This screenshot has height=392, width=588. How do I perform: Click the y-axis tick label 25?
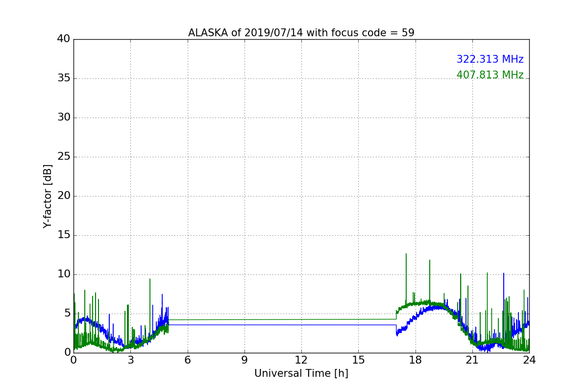pos(64,157)
